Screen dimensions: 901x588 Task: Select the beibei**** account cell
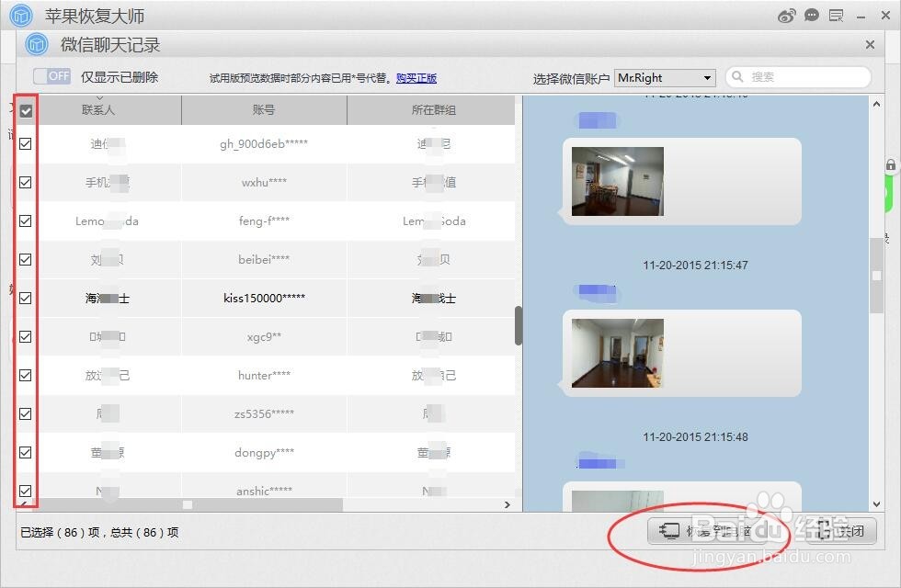(265, 259)
